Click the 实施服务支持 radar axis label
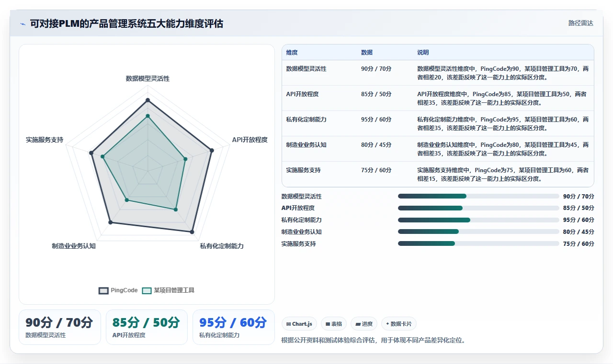The image size is (613, 364). point(45,140)
